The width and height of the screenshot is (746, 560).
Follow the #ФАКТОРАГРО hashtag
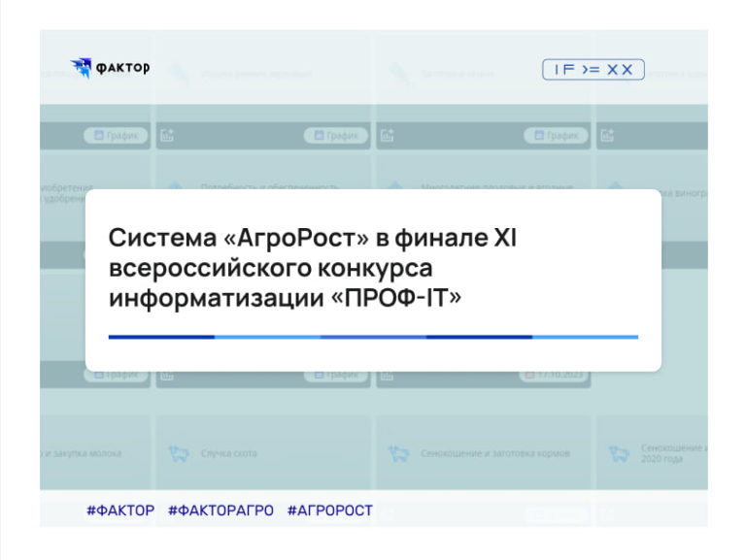tap(220, 511)
